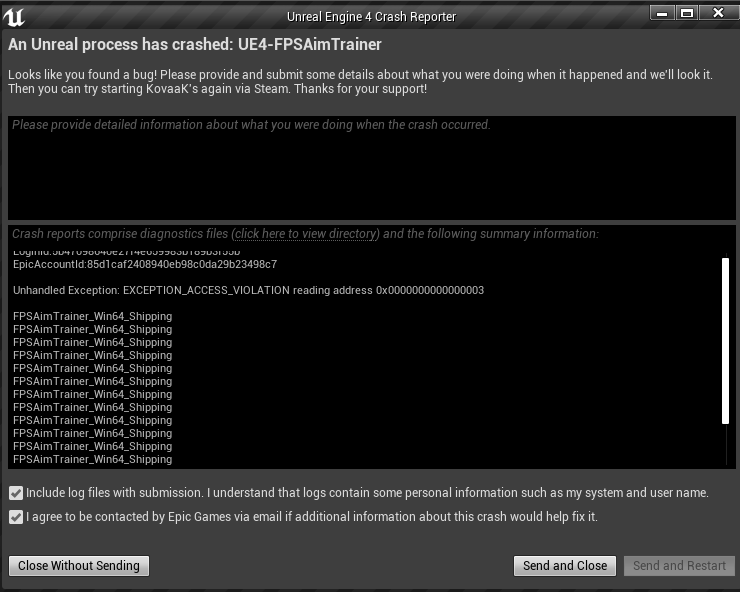Click the partially hidden LoginId line

(x=126, y=252)
